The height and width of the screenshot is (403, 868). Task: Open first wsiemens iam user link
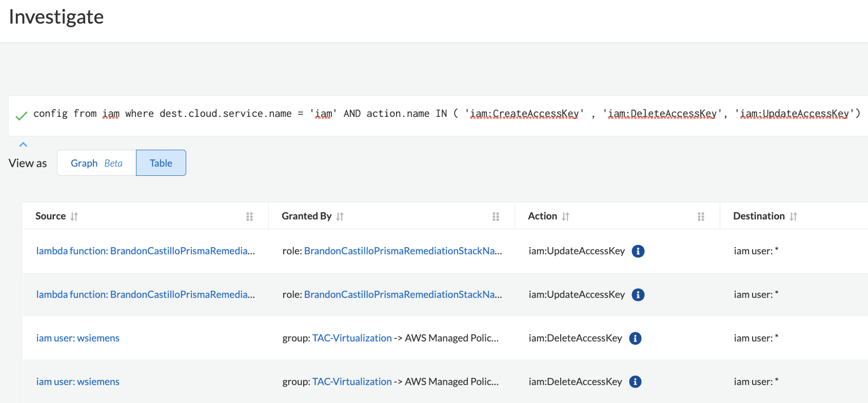(x=77, y=338)
